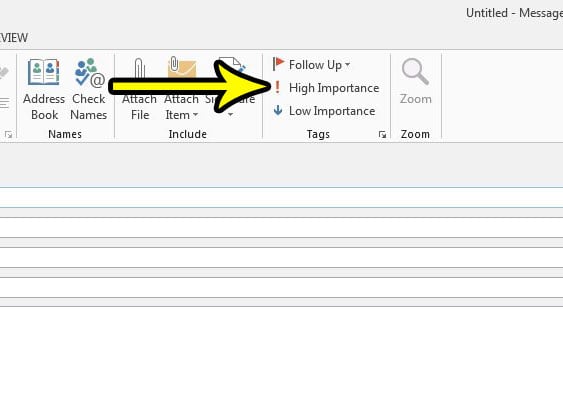
Task: Open the Address Book
Action: click(44, 89)
